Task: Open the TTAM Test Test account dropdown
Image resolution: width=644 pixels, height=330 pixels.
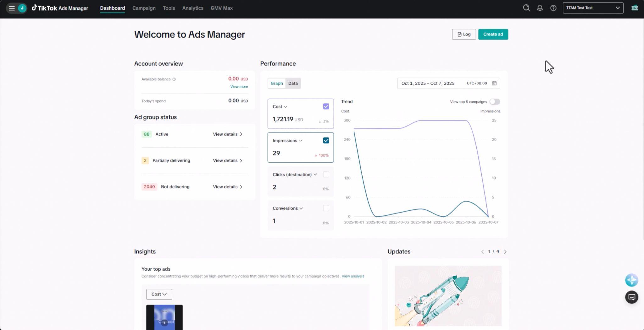Action: click(593, 8)
